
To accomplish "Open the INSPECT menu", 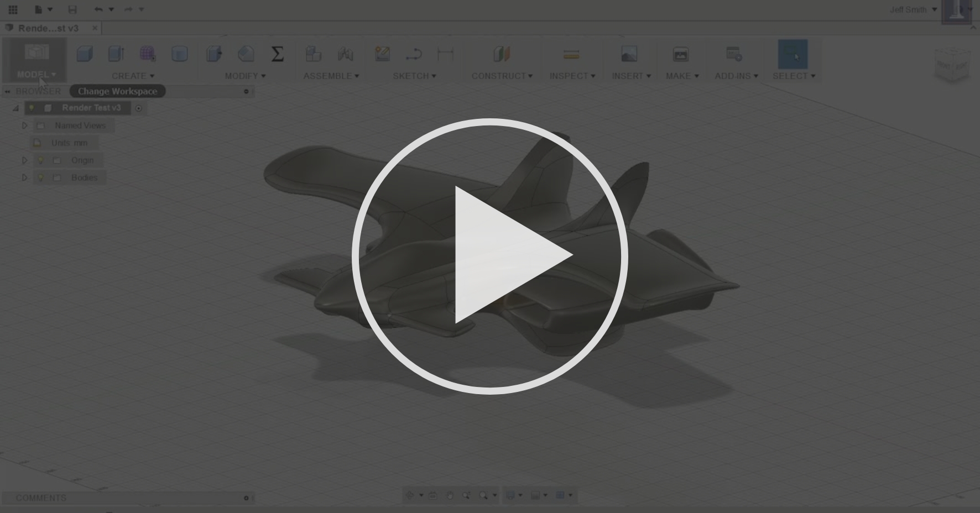I will (x=572, y=76).
